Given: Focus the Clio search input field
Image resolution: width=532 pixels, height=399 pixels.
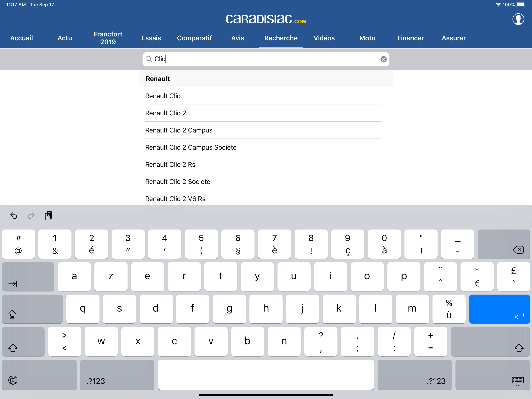Looking at the screenshot, I should (x=266, y=59).
